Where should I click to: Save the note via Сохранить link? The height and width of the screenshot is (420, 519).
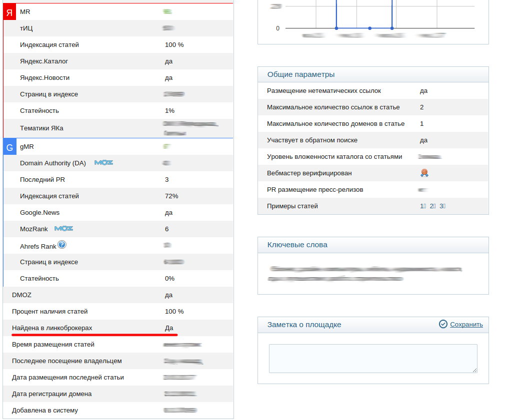pyautogui.click(x=466, y=325)
